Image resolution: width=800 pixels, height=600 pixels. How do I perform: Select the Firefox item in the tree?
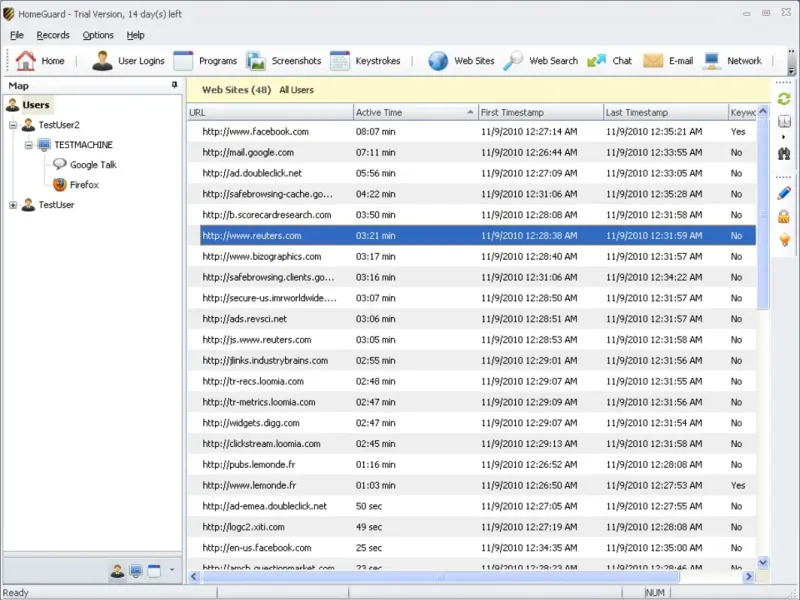click(84, 185)
